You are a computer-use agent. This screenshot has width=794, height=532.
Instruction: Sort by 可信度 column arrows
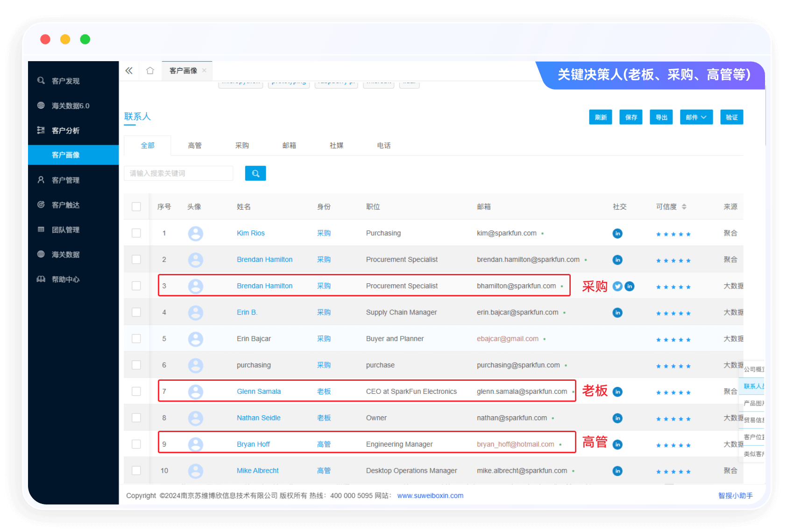(x=684, y=207)
